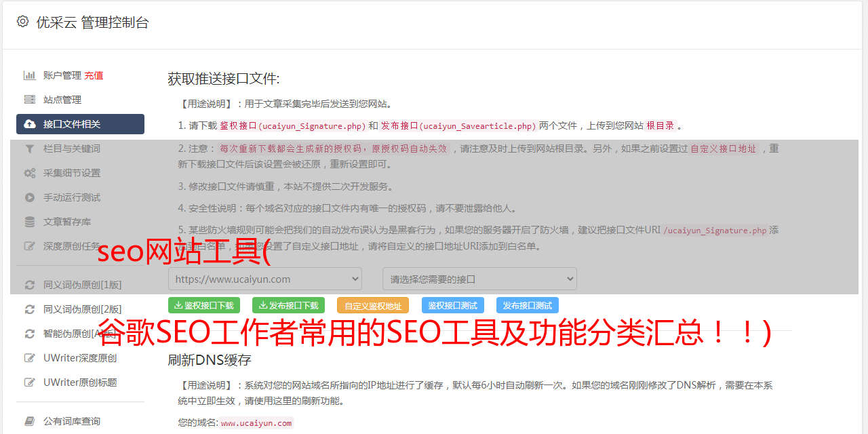Open the UWriter原创标题 menu item
This screenshot has height=434, width=868.
80,382
